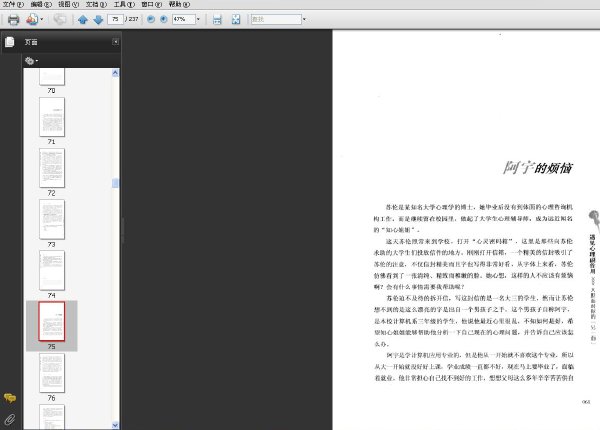Select page thumbnail 74

click(x=52, y=270)
